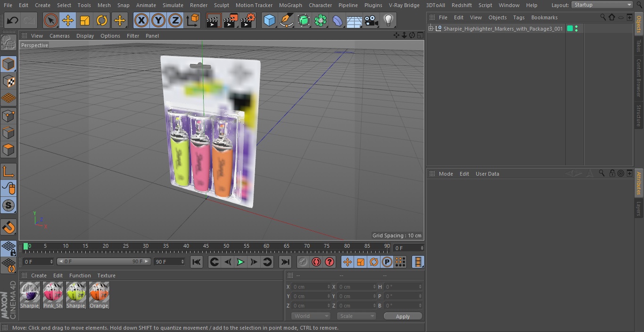644x332 pixels.
Task: Switch to Points mode
Action: [8, 115]
